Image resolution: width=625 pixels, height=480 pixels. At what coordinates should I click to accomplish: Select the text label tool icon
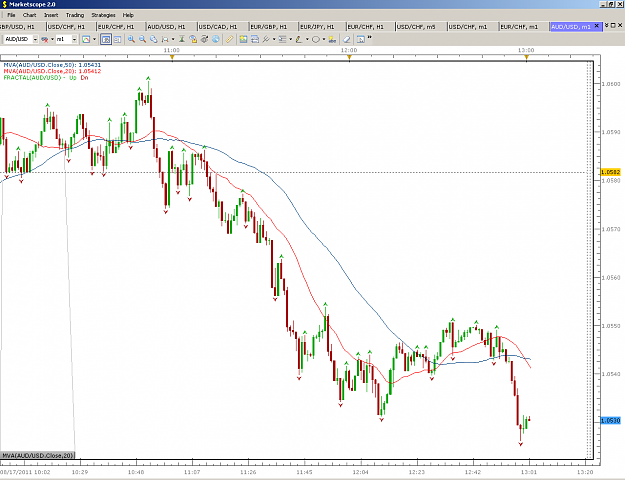pos(332,39)
